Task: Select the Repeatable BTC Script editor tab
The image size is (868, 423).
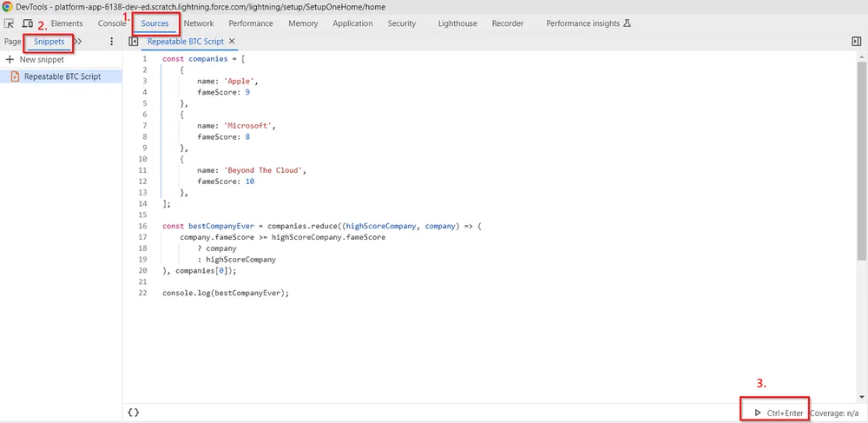Action: 186,42
